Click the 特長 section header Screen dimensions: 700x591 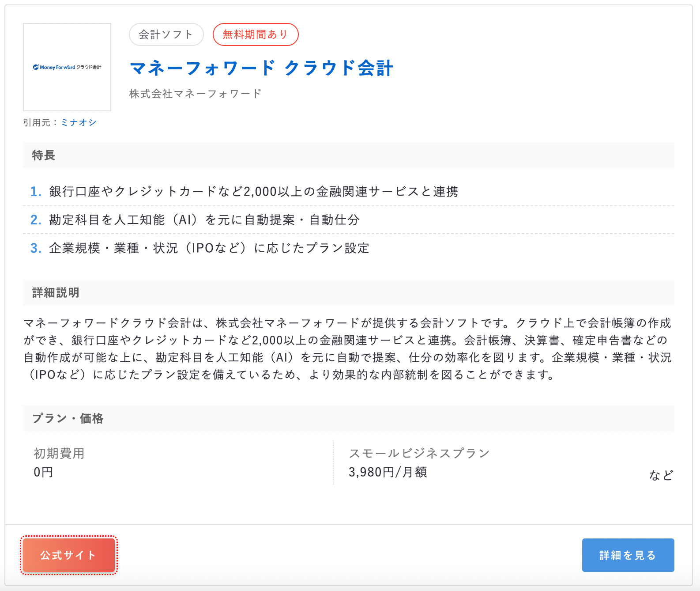(x=43, y=155)
